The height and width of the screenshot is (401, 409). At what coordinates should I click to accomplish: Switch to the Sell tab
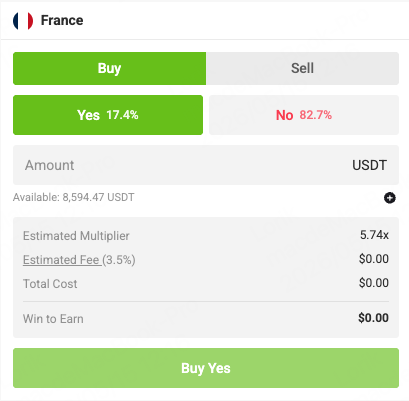pyautogui.click(x=302, y=68)
